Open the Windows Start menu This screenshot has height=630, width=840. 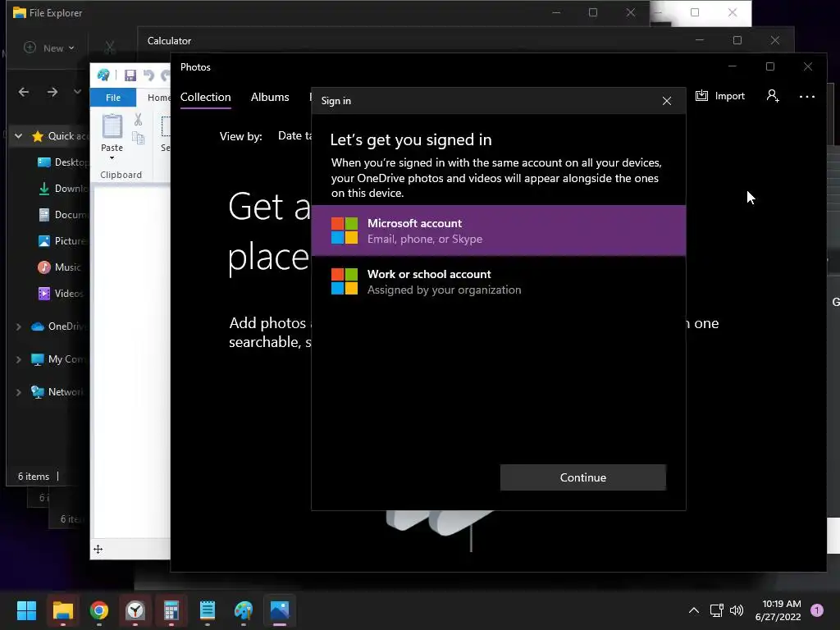[x=26, y=610]
